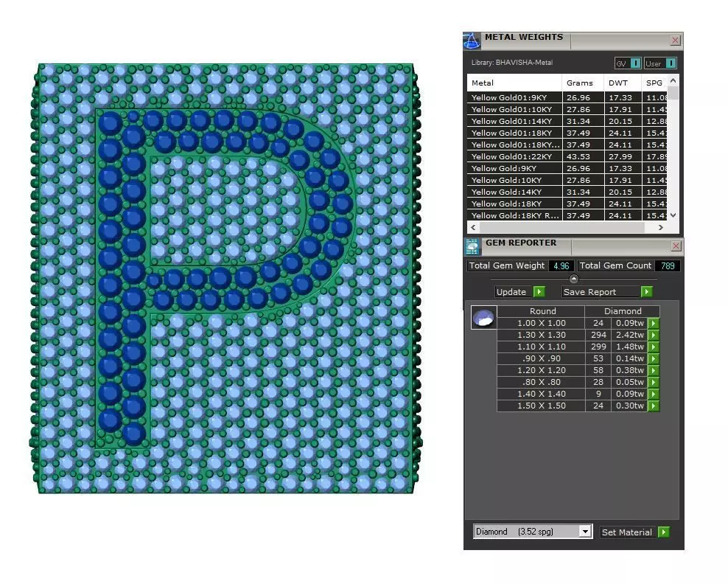Image resolution: width=728 pixels, height=584 pixels.
Task: Click the metal list scroll-down arrow
Action: (x=673, y=215)
